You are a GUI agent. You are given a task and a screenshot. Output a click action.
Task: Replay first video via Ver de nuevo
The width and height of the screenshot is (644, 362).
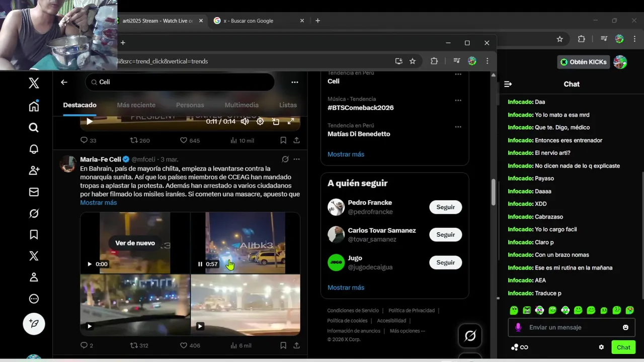pos(135,243)
